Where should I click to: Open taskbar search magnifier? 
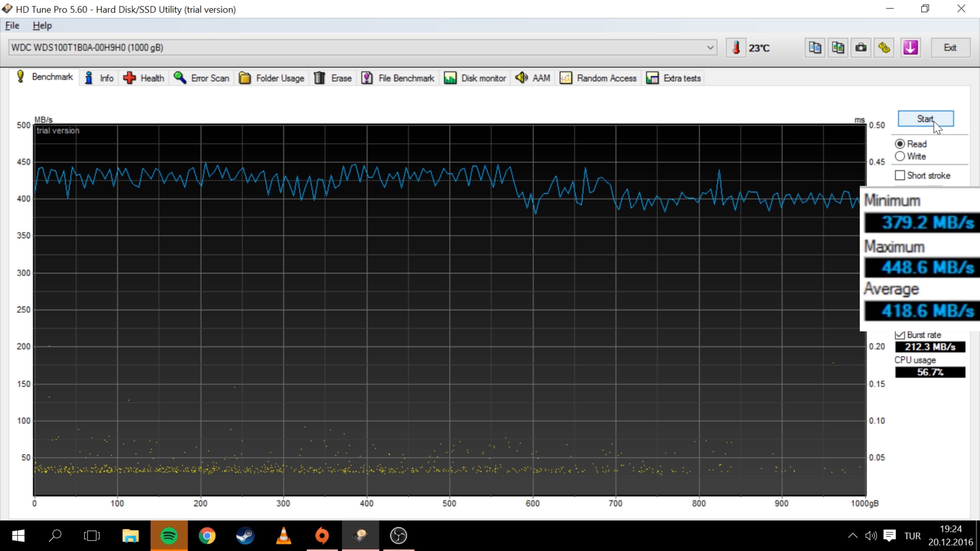tap(55, 536)
